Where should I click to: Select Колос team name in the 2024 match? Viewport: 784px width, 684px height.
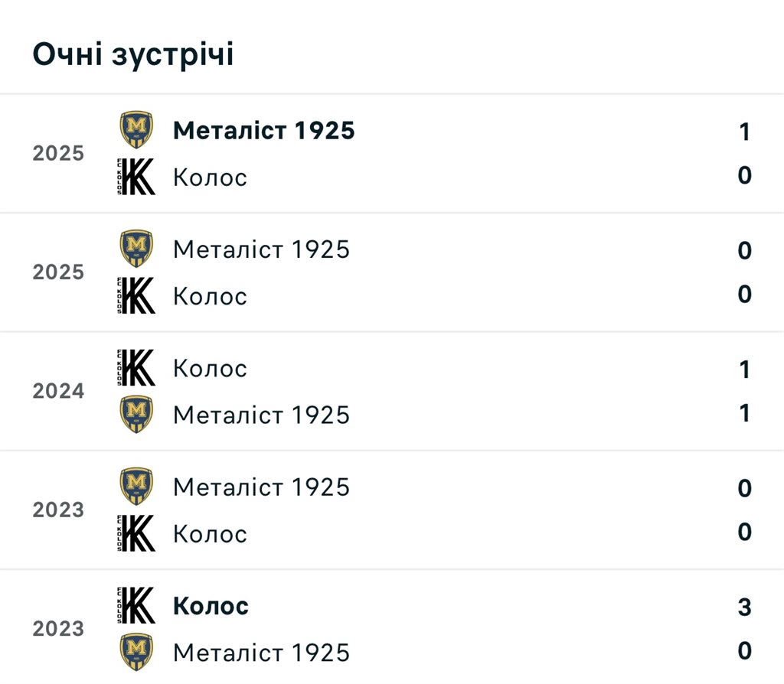210,369
